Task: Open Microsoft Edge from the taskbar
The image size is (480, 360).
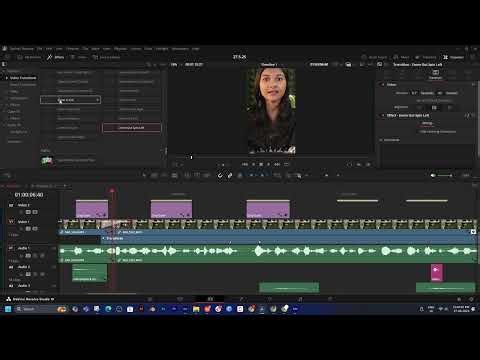Action: coord(108,309)
